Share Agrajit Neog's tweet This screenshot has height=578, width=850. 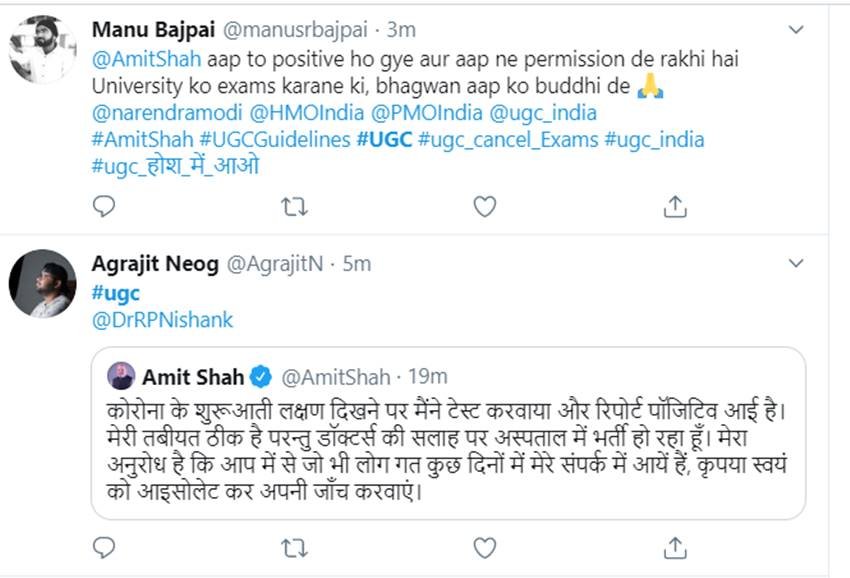point(675,547)
